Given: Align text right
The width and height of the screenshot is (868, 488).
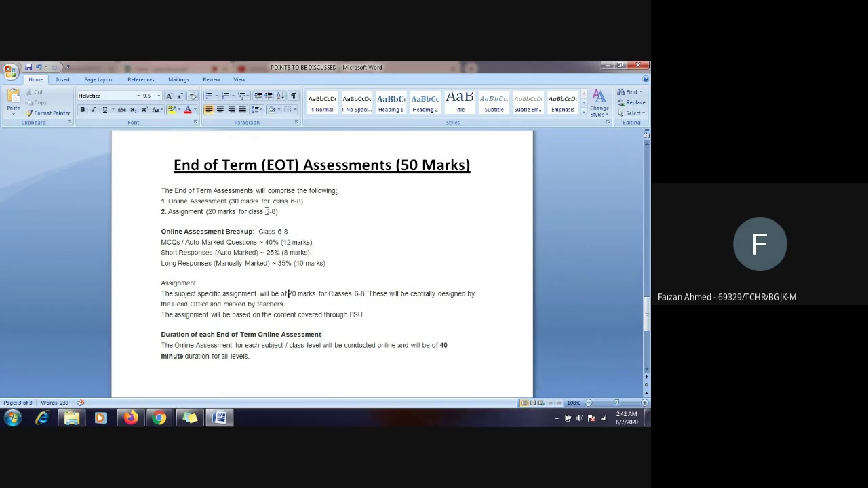Looking at the screenshot, I should tap(231, 110).
